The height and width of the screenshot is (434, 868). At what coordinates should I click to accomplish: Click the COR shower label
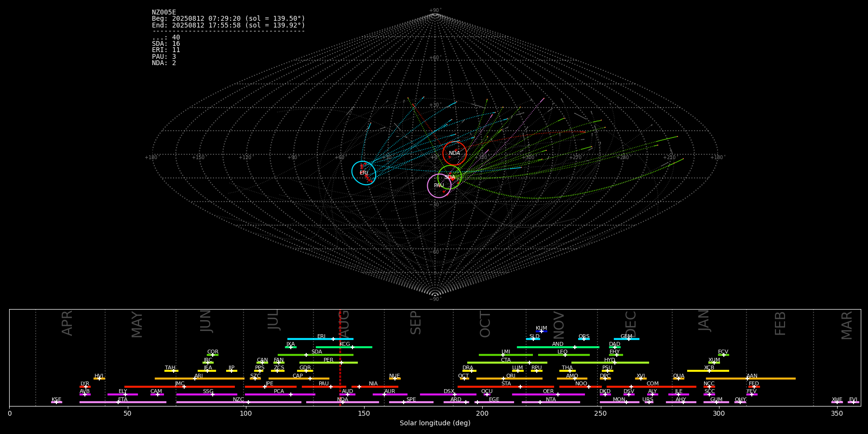pos(213,352)
